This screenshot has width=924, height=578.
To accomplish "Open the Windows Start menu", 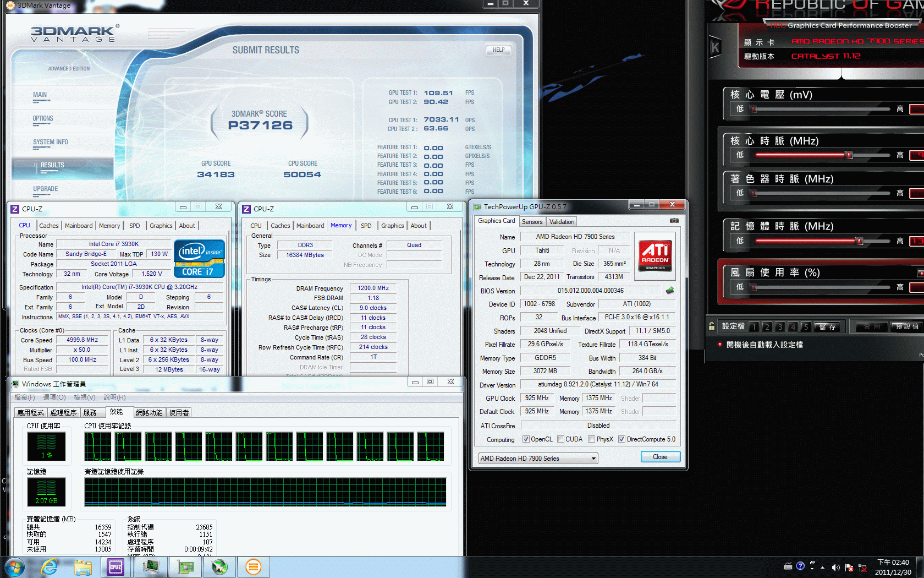I will click(x=13, y=567).
